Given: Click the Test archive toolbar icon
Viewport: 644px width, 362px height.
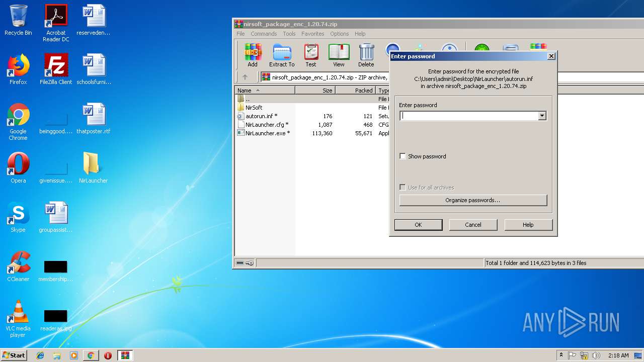Looking at the screenshot, I should pyautogui.click(x=311, y=55).
